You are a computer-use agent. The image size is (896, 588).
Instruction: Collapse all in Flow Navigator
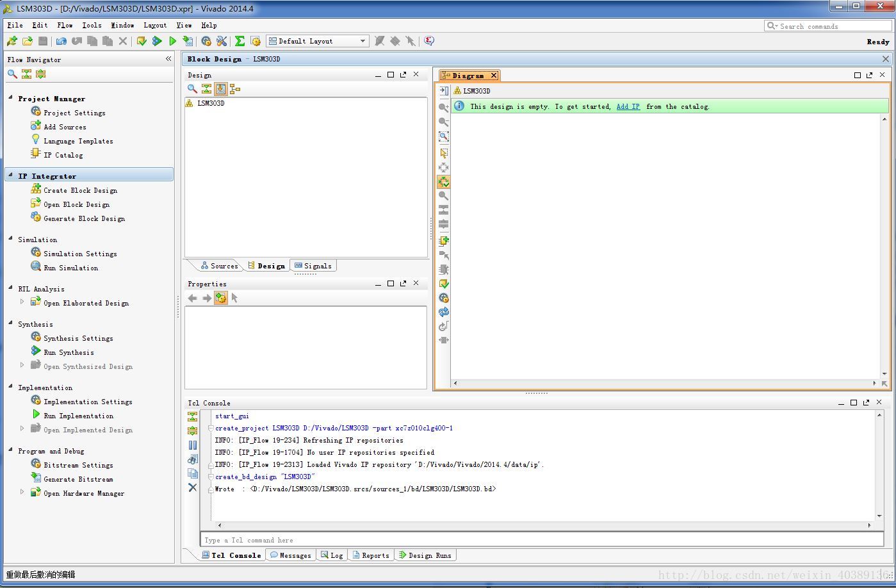coord(26,74)
